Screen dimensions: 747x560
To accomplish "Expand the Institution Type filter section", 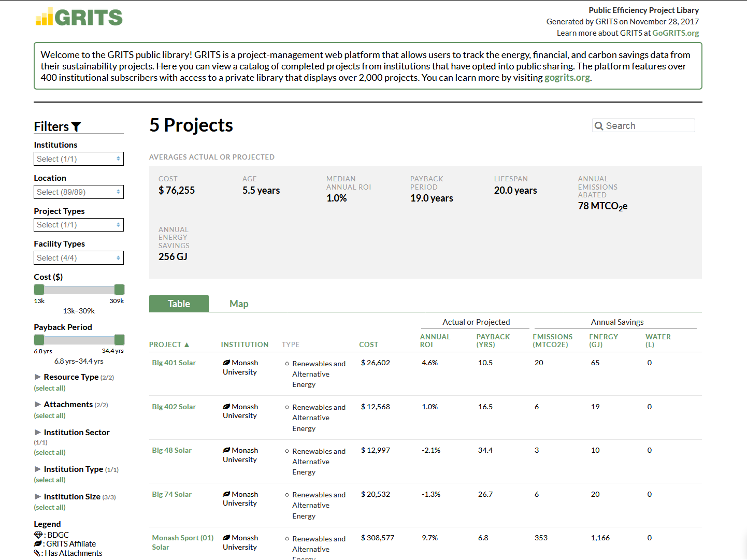I will click(x=38, y=469).
